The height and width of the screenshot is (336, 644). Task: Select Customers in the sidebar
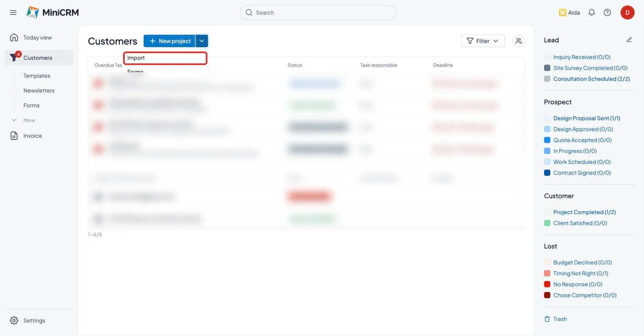click(39, 58)
